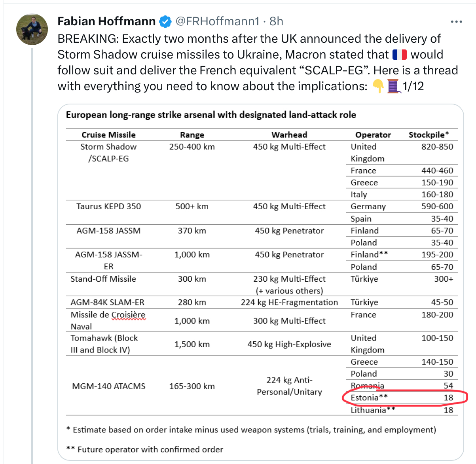
Task: Click the blue verified checkmark badge
Action: coord(165,21)
